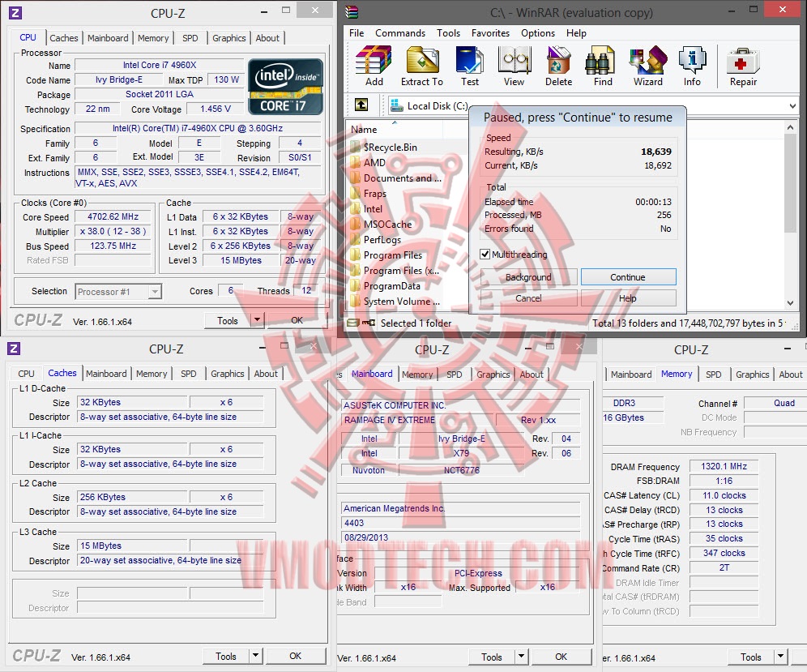Switch to Mainboard tab in top CPU-Z window
The width and height of the screenshot is (807, 672).
pyautogui.click(x=108, y=38)
